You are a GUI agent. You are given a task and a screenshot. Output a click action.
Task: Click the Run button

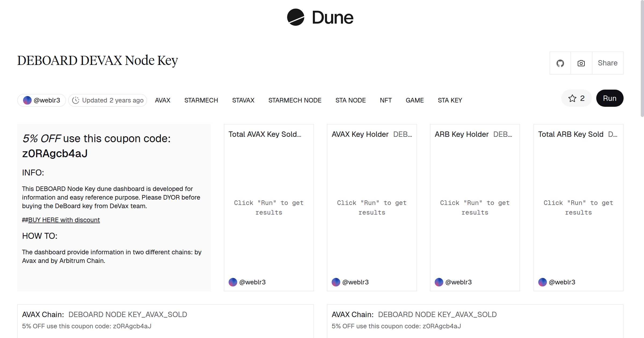click(610, 98)
